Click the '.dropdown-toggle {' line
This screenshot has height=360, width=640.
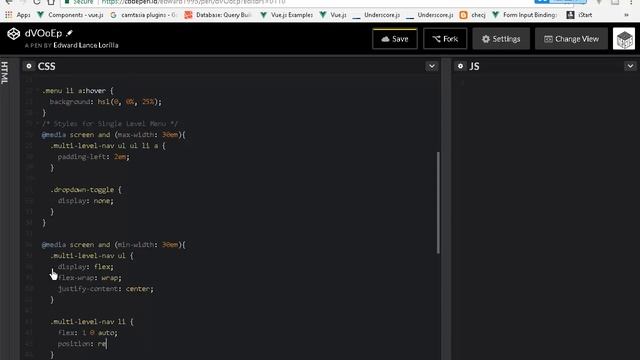pos(86,190)
